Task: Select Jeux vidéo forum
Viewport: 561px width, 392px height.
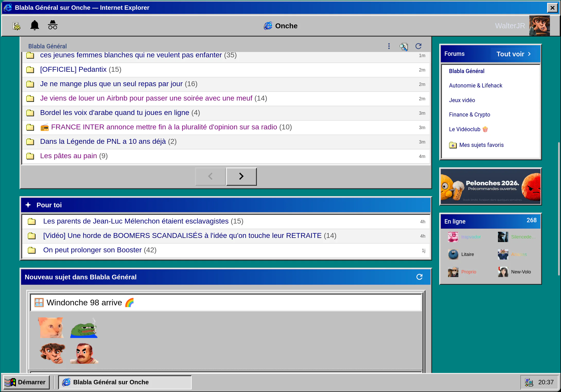Action: (x=462, y=100)
